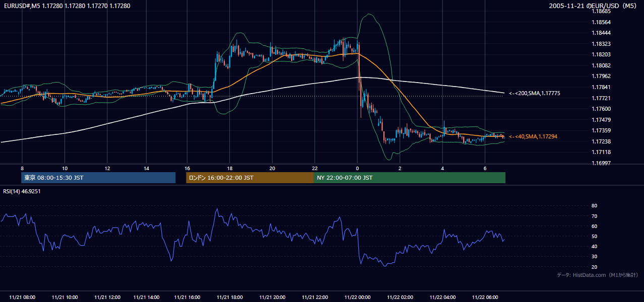Click the 11/22 04:00 time axis label
This screenshot has width=644, height=302.
point(442,297)
